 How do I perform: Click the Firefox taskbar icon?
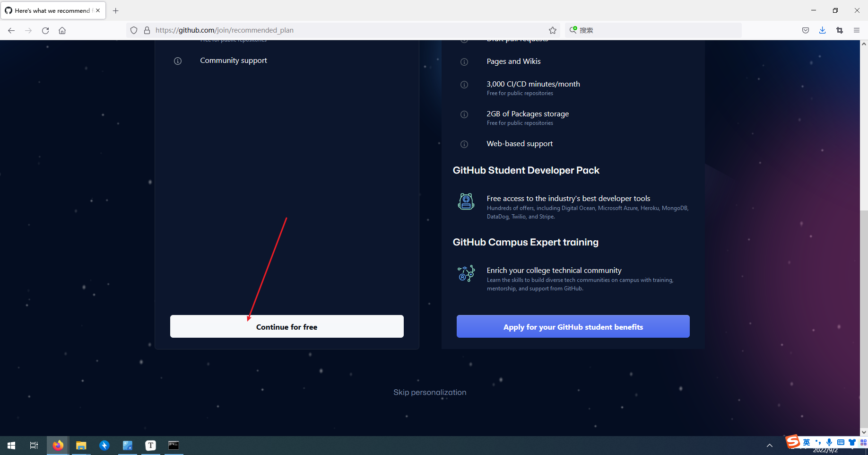tap(58, 446)
